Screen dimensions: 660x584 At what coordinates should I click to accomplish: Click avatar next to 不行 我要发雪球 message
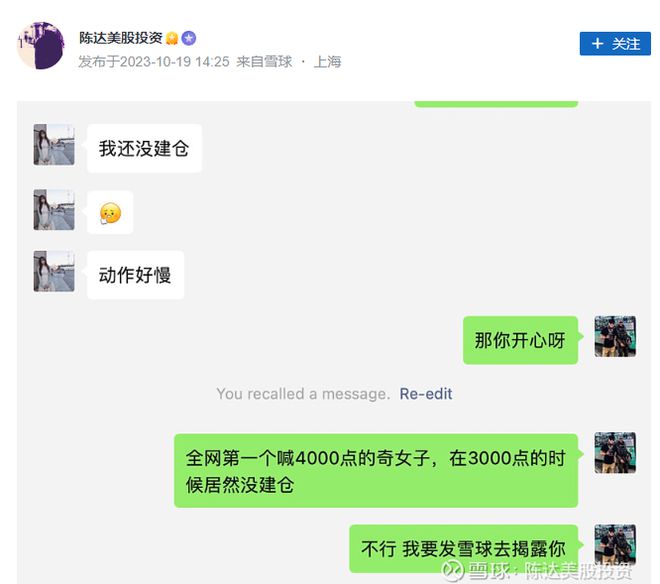pos(615,544)
